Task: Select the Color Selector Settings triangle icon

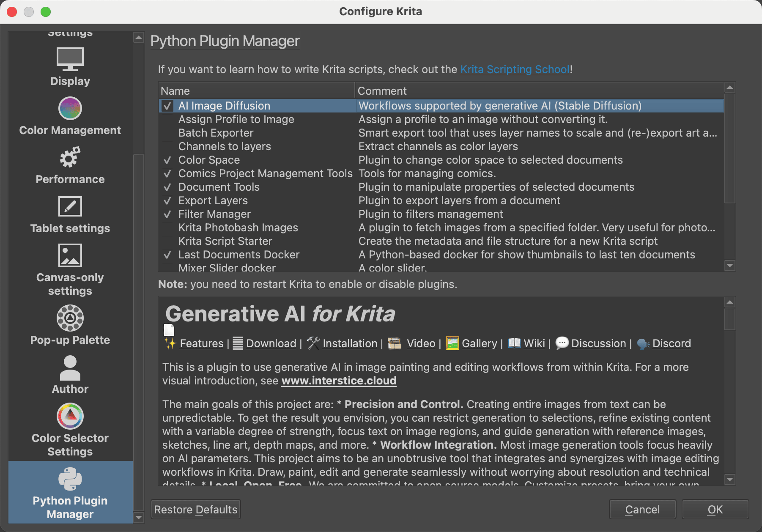Action: click(70, 416)
